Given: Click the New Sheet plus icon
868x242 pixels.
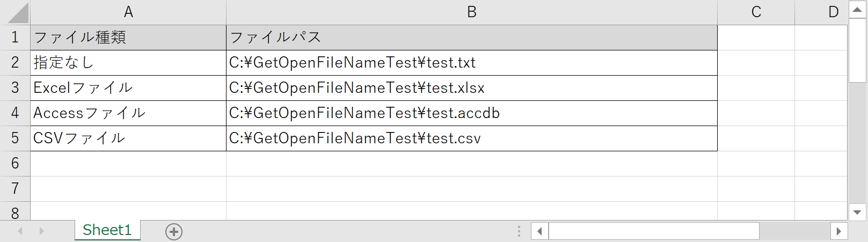Looking at the screenshot, I should (x=174, y=232).
